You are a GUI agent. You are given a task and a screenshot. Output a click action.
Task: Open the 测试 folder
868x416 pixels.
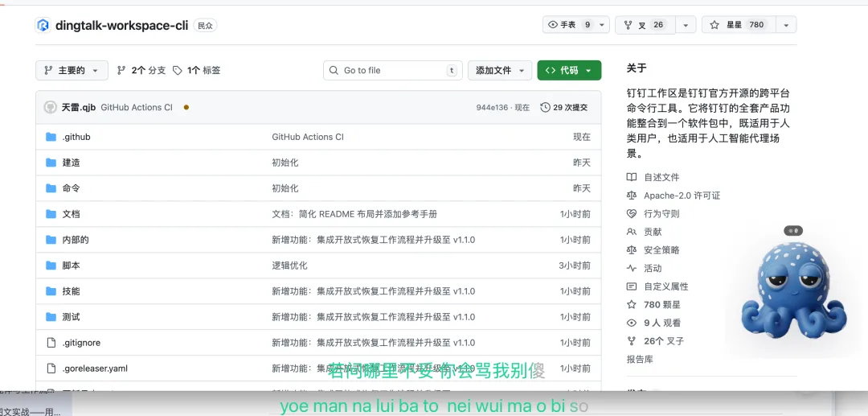tap(71, 317)
